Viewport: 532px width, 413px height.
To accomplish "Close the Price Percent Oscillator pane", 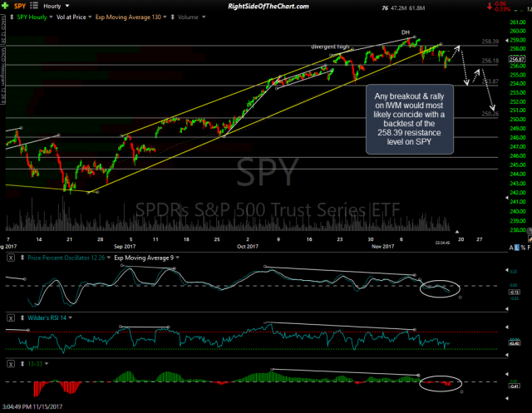I will point(11,258).
